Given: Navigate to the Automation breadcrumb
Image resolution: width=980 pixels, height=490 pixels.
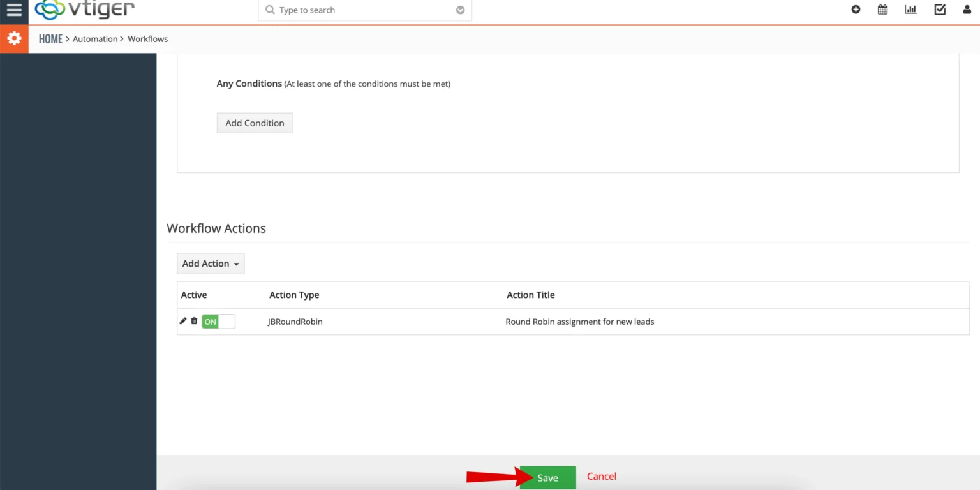Looking at the screenshot, I should (x=95, y=39).
